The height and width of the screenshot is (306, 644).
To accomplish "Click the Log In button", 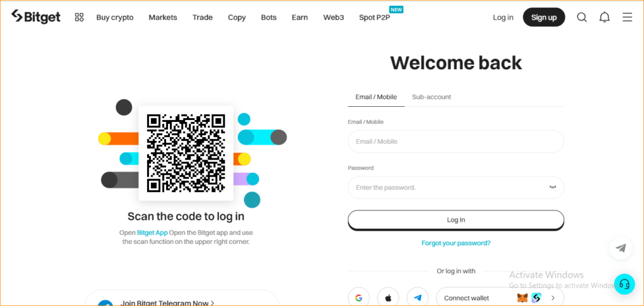I will 456,220.
